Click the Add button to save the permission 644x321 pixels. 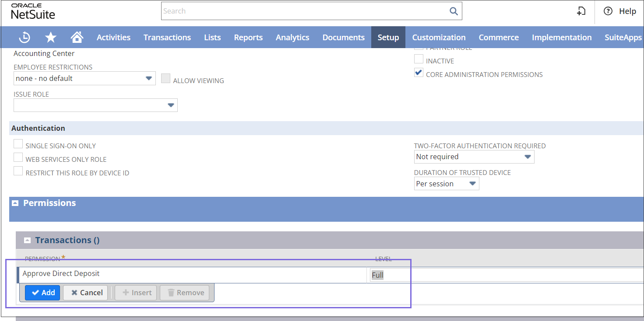42,293
